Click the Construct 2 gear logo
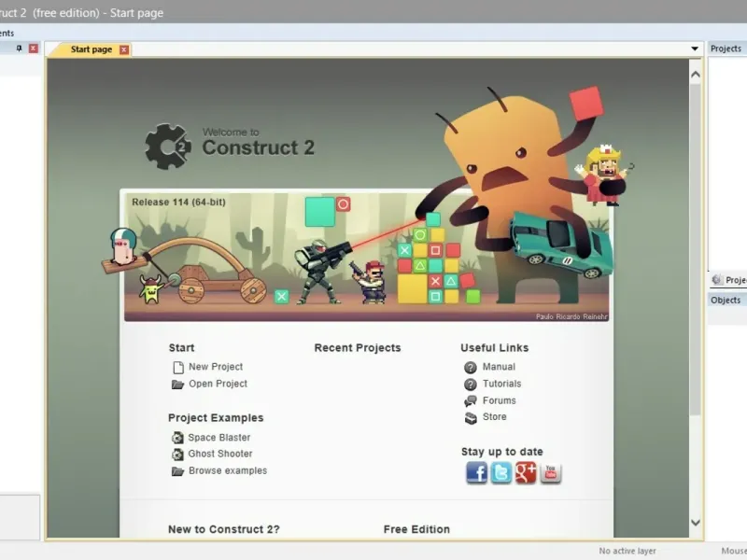This screenshot has height=560, width=747. [x=168, y=147]
